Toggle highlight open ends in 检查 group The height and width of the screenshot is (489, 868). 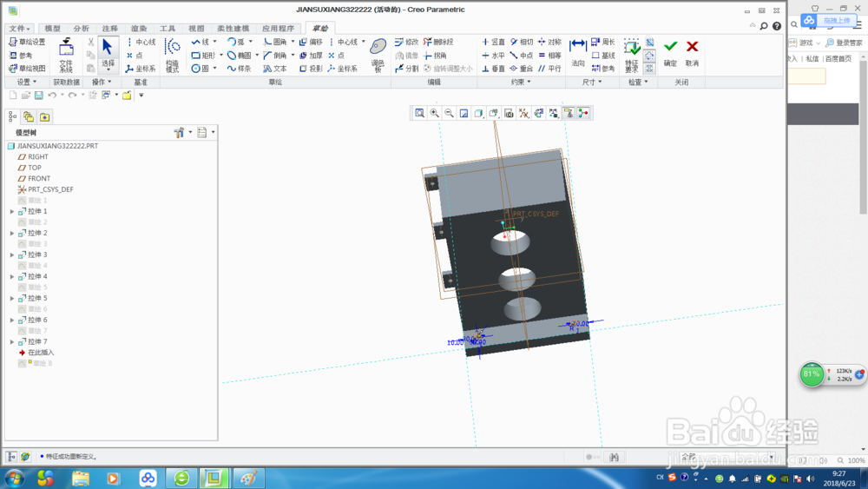tap(650, 56)
